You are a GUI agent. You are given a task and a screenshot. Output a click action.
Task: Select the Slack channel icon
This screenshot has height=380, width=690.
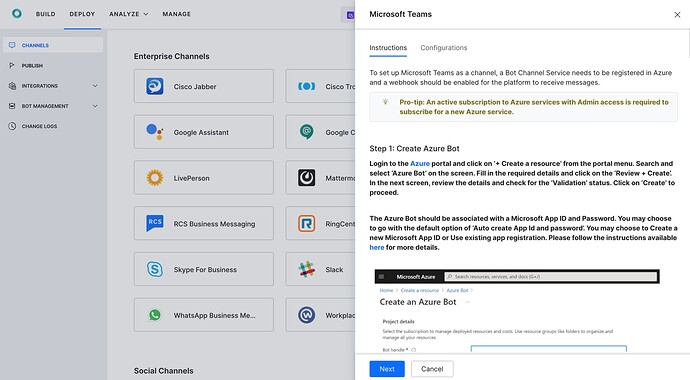(x=306, y=269)
